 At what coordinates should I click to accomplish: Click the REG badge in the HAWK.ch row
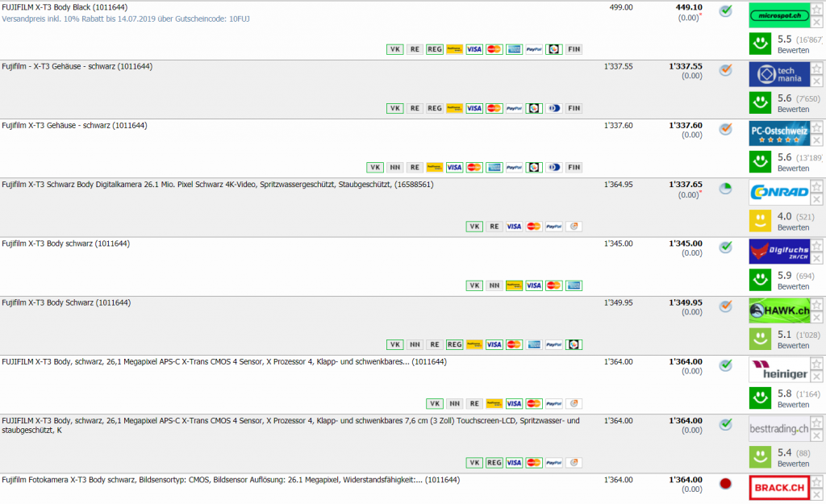tap(454, 344)
